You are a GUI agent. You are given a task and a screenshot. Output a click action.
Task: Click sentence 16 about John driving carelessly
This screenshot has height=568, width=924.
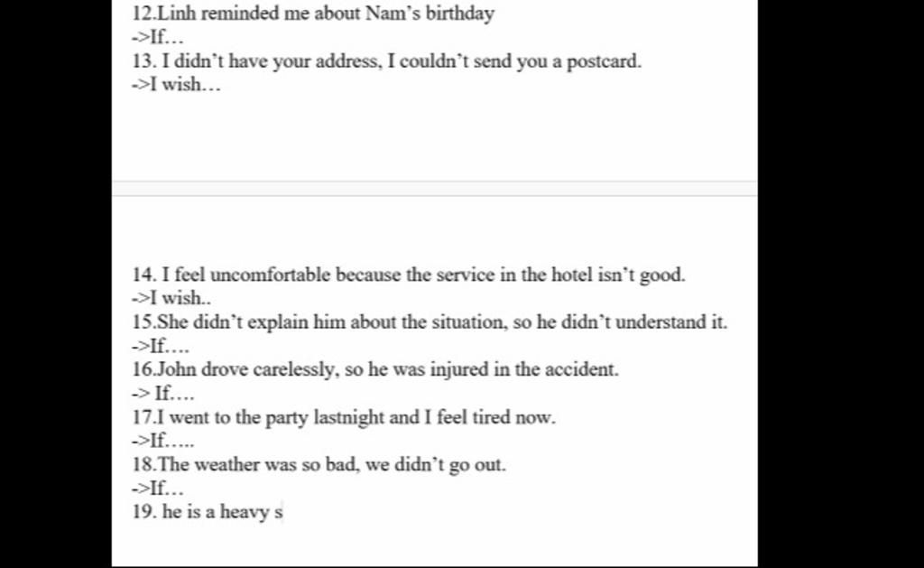tap(375, 370)
